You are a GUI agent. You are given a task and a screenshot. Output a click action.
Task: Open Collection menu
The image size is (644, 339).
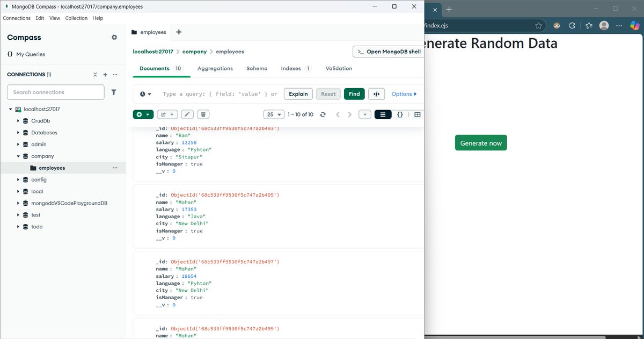[x=76, y=18]
